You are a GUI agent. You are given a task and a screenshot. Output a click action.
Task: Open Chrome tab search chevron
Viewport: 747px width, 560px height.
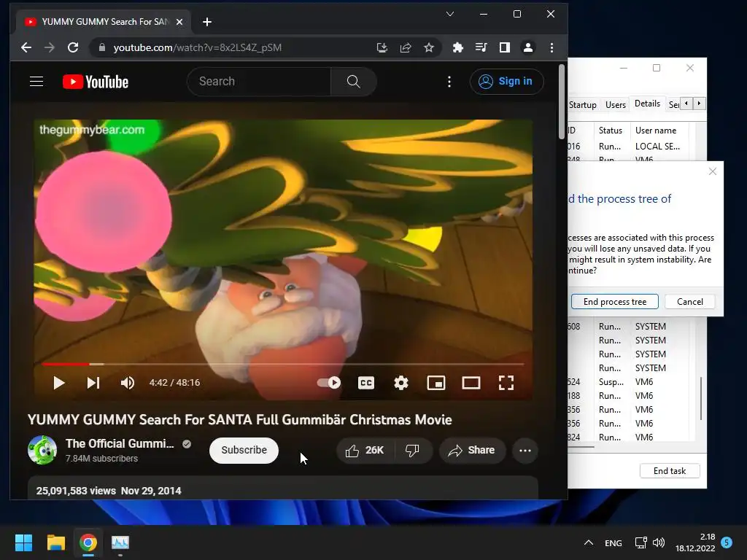[449, 14]
